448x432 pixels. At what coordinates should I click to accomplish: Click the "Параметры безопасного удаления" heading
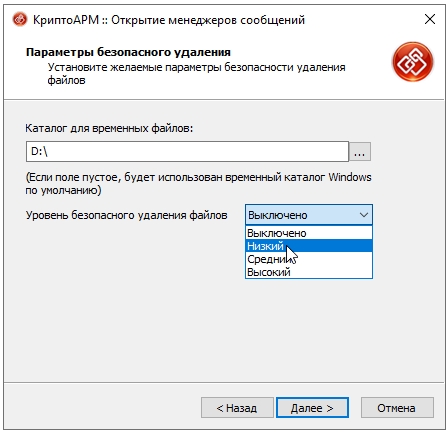(128, 52)
